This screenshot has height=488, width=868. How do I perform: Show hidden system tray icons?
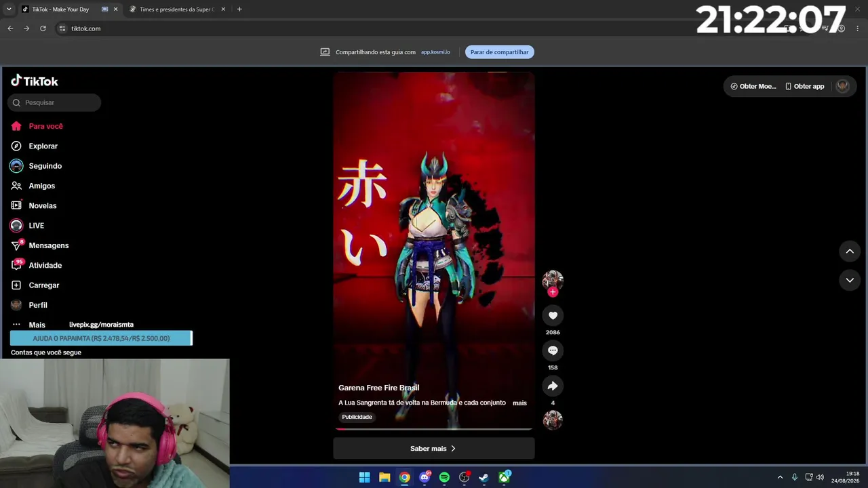(780, 477)
